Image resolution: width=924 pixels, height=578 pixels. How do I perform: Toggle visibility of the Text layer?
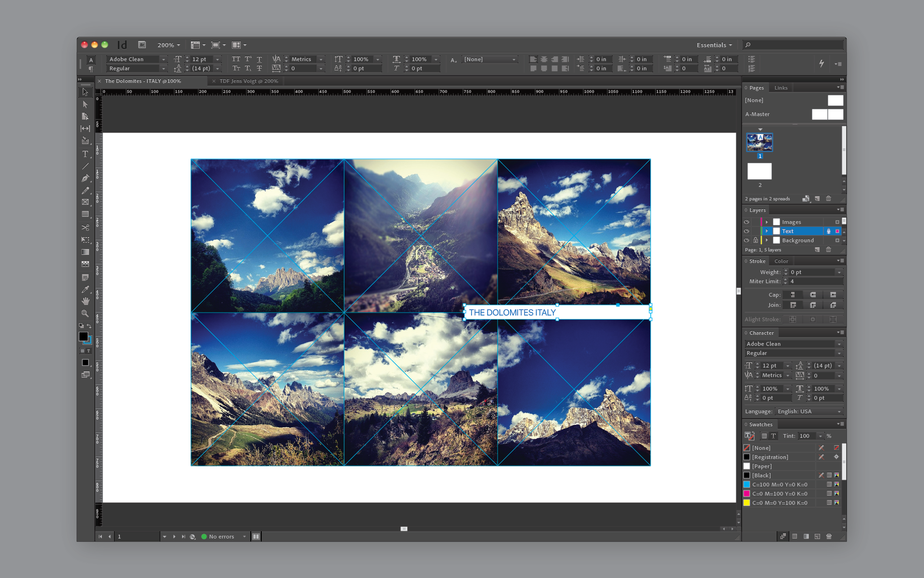(746, 231)
